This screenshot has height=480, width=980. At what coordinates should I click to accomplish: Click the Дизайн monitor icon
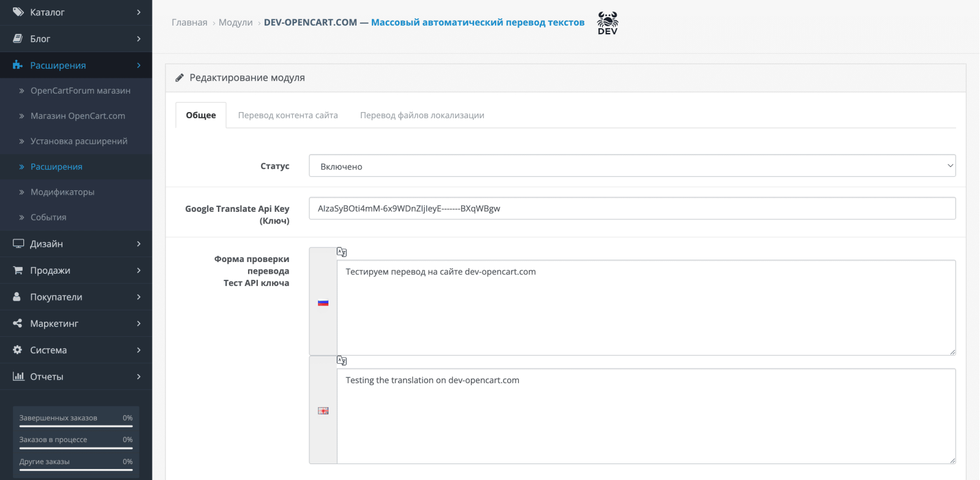pyautogui.click(x=18, y=244)
